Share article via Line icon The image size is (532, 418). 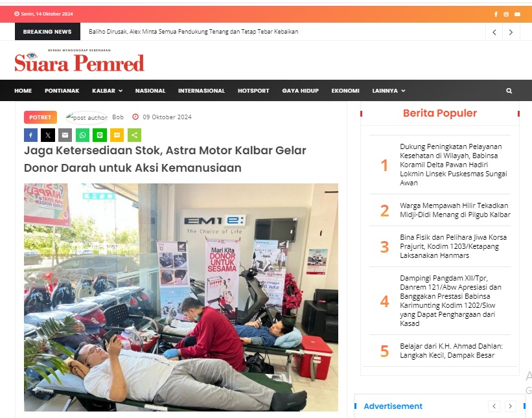pos(100,135)
